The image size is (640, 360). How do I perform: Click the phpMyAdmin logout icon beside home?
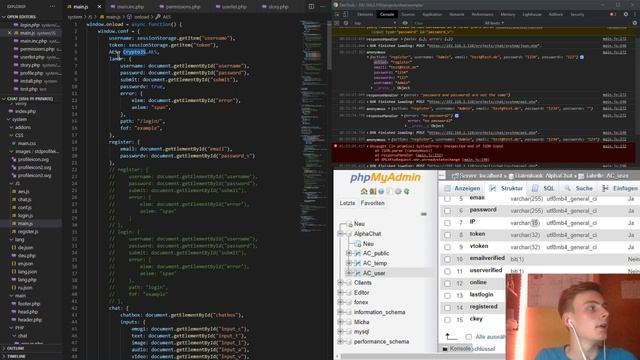click(372, 191)
